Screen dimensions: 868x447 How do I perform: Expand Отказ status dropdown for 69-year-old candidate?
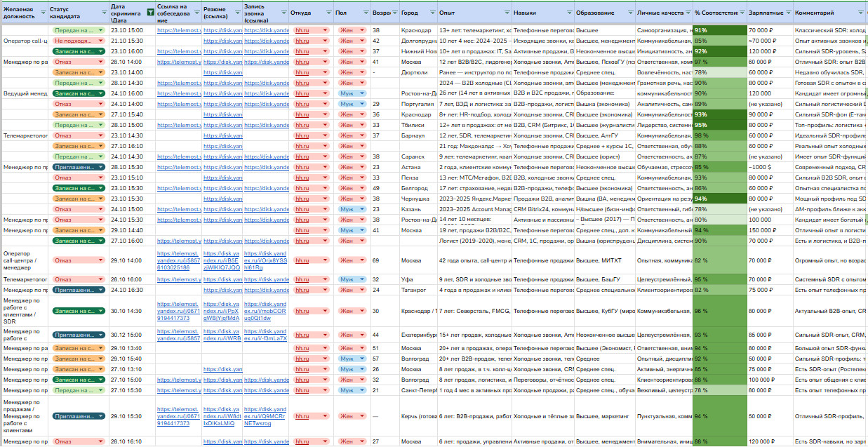tap(101, 260)
